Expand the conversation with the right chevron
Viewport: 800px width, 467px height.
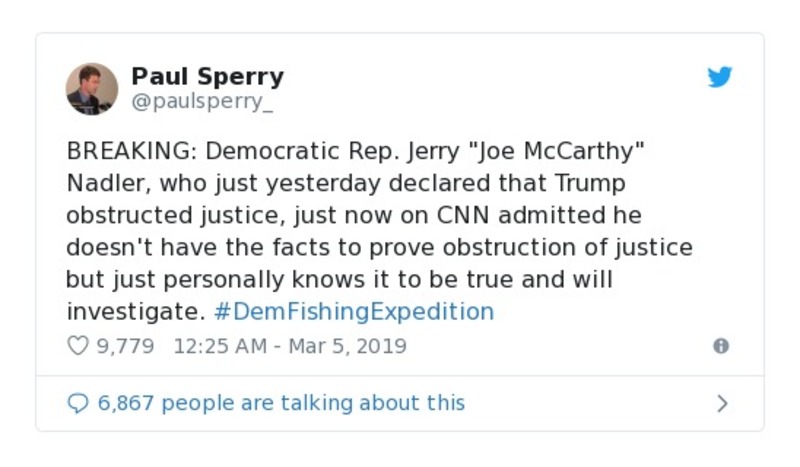pos(722,404)
